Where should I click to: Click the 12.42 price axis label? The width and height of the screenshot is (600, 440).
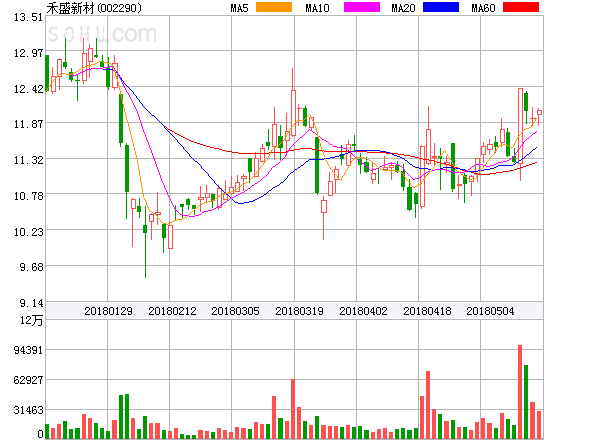28,89
